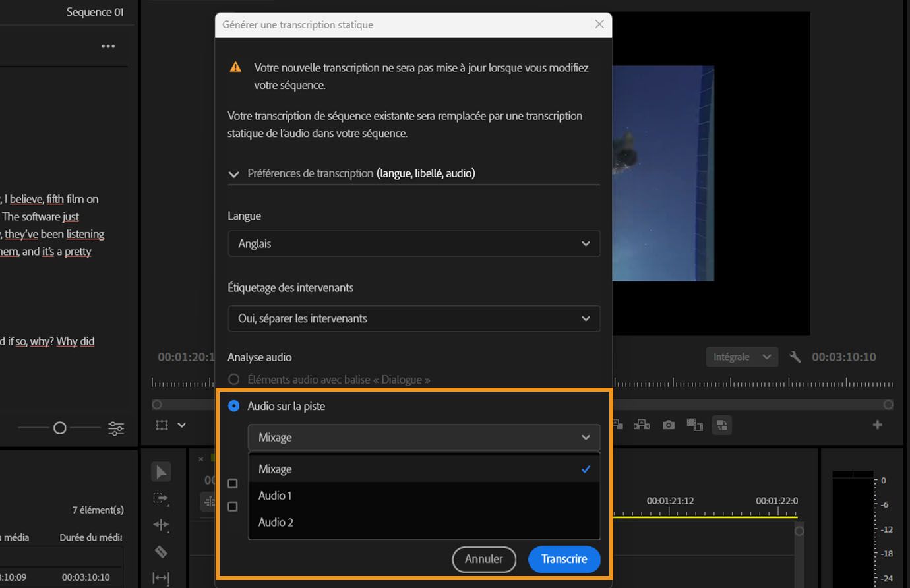Select the Slip tool
This screenshot has width=910, height=588.
click(161, 577)
